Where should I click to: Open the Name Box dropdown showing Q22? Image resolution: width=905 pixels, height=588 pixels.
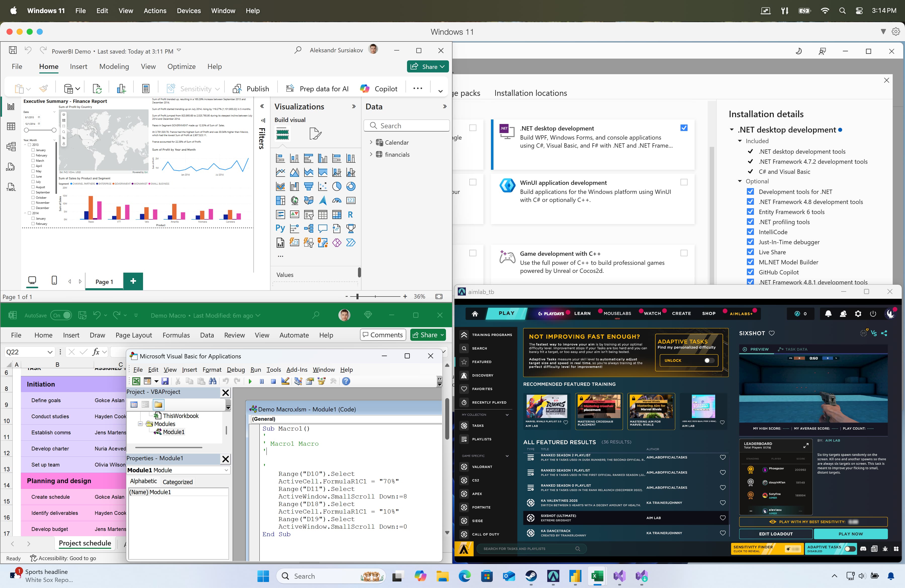[x=50, y=352]
